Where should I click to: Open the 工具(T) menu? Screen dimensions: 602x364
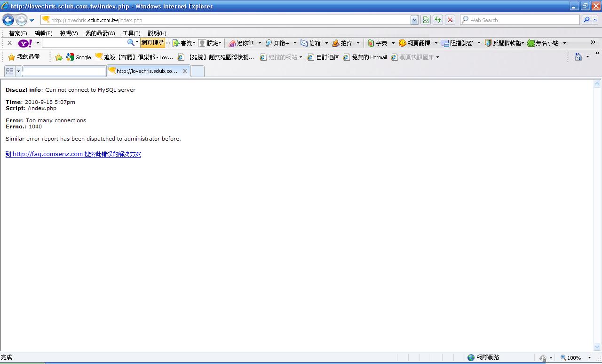131,33
